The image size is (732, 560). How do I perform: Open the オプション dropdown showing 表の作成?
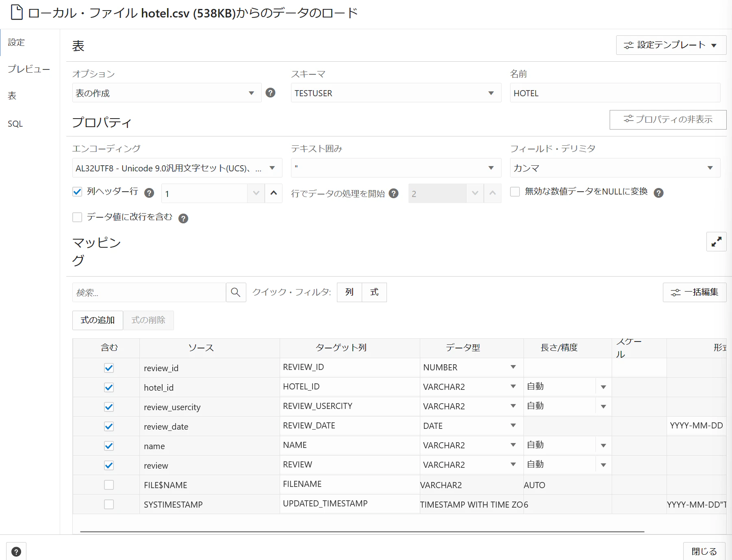tap(167, 93)
